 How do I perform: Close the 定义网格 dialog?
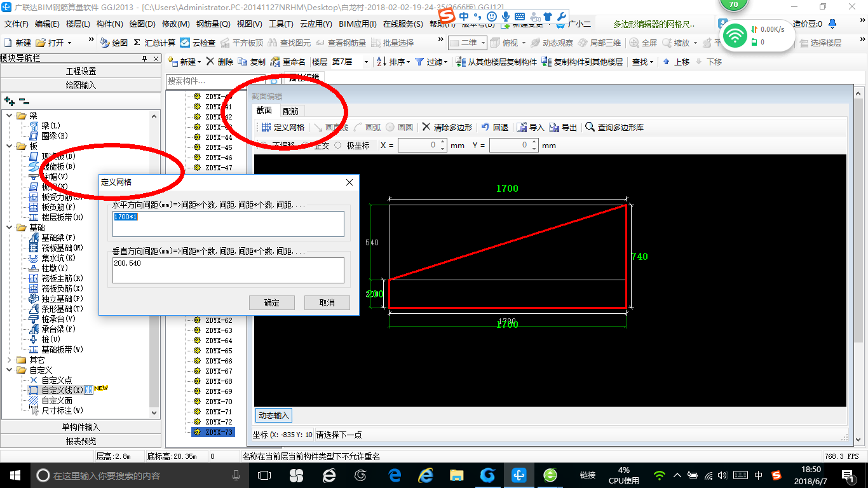coord(349,182)
